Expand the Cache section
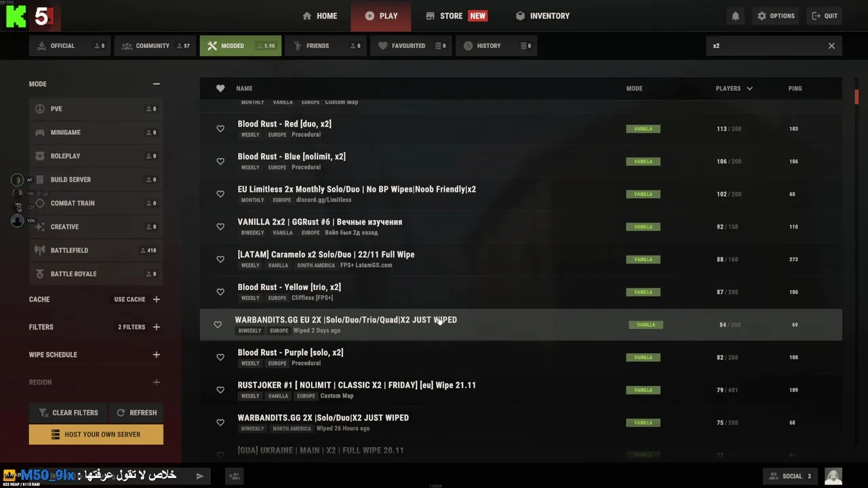The height and width of the screenshot is (488, 868). (x=157, y=300)
